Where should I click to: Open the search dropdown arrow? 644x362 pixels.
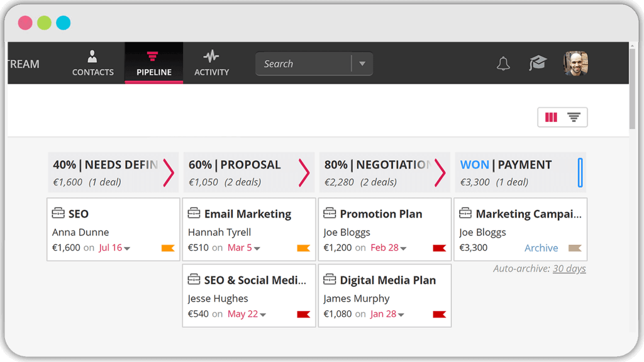362,63
